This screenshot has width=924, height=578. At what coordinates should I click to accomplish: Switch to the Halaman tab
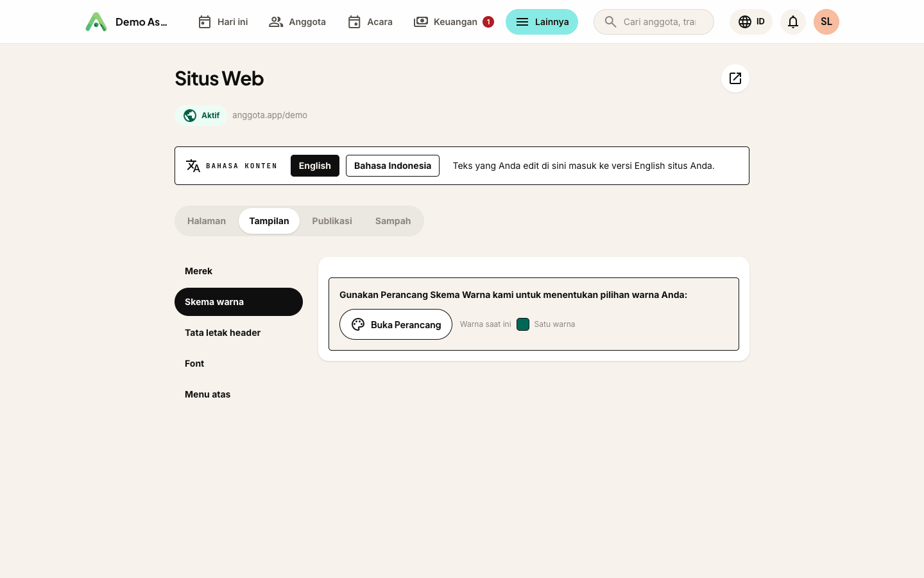pos(207,221)
